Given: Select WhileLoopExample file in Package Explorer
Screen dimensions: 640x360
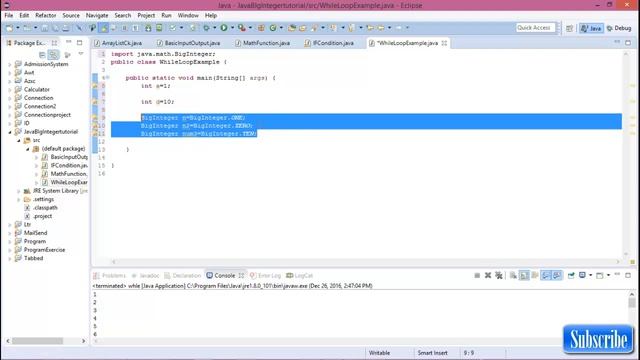Looking at the screenshot, I should click(64, 182).
